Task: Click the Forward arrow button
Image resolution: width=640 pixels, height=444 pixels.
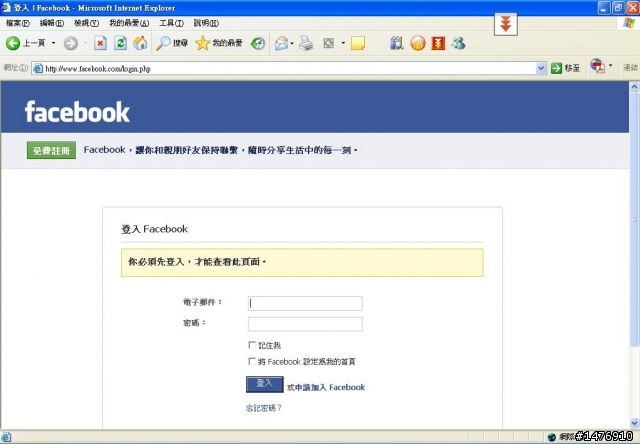Action: tap(71, 43)
